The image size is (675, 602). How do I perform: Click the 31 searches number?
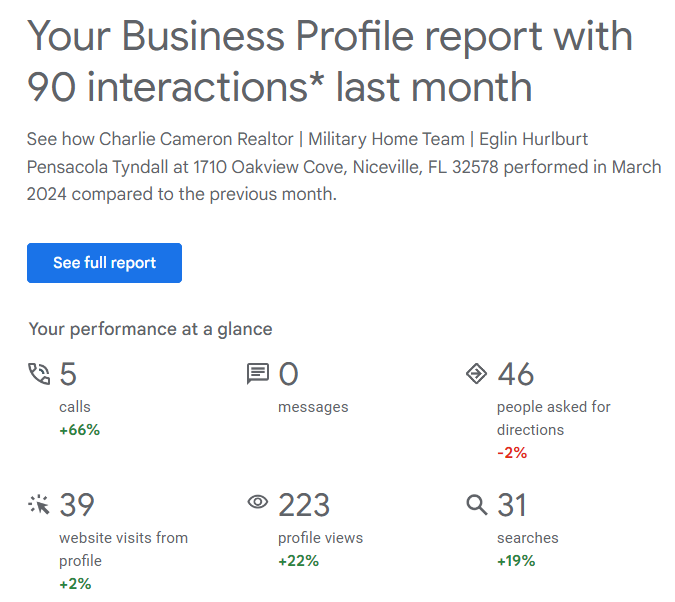pyautogui.click(x=512, y=505)
